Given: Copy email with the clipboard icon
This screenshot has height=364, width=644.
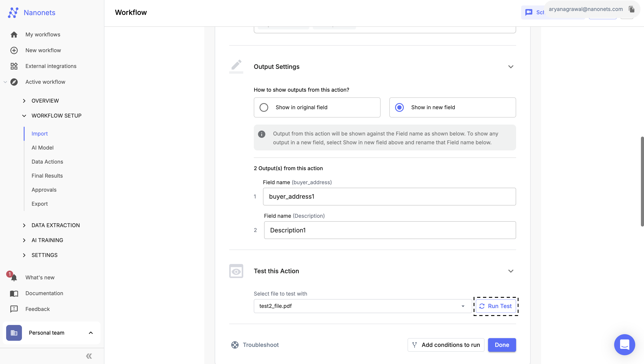Looking at the screenshot, I should coord(631,9).
